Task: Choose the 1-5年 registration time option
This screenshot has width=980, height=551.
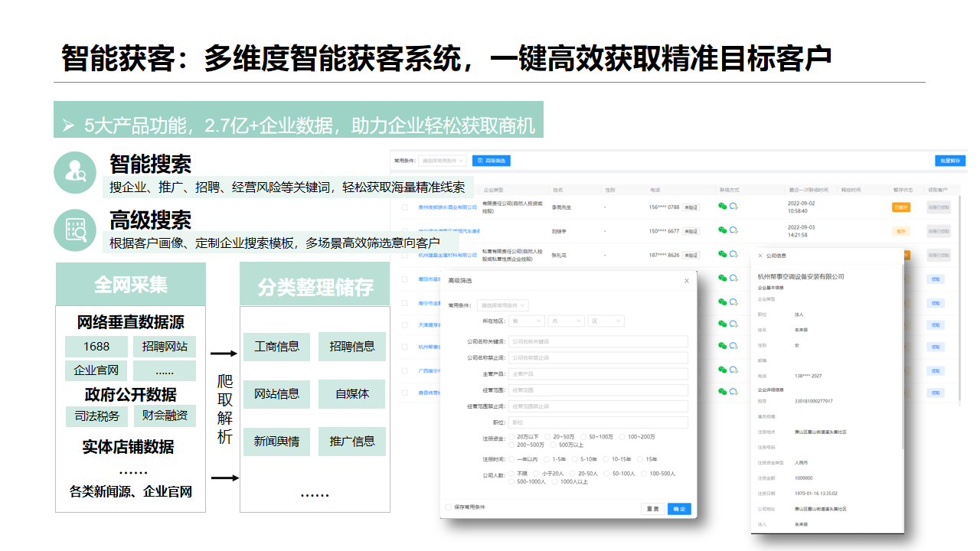Action: click(x=547, y=459)
